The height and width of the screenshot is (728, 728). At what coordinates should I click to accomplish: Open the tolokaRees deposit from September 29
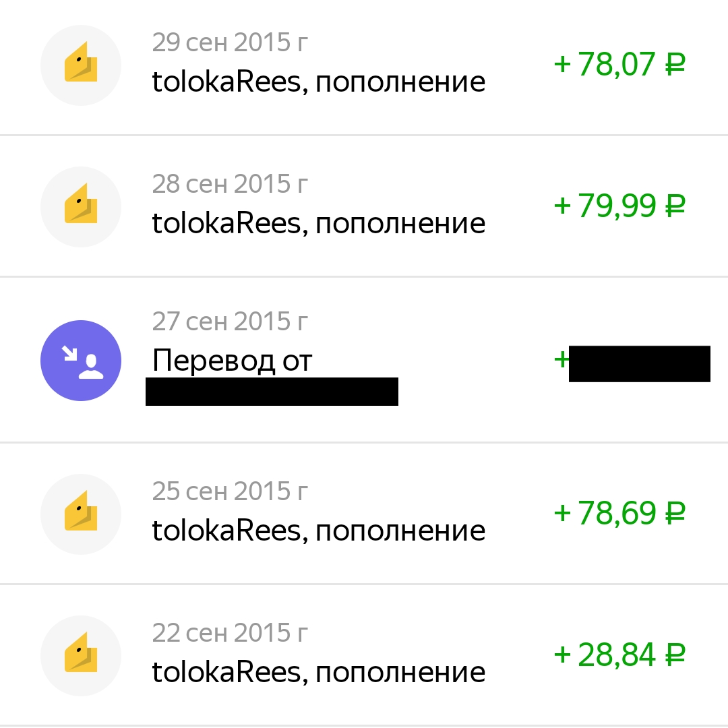click(318, 81)
